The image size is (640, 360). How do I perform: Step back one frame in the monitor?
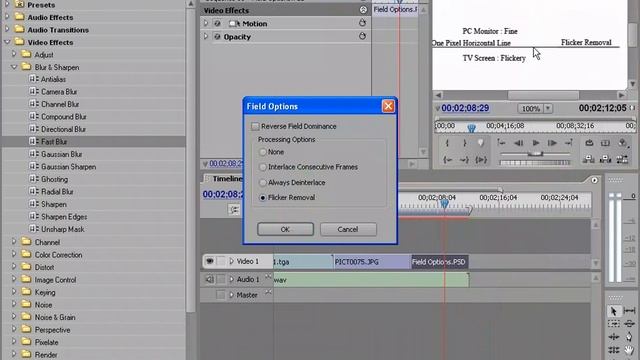[518, 143]
